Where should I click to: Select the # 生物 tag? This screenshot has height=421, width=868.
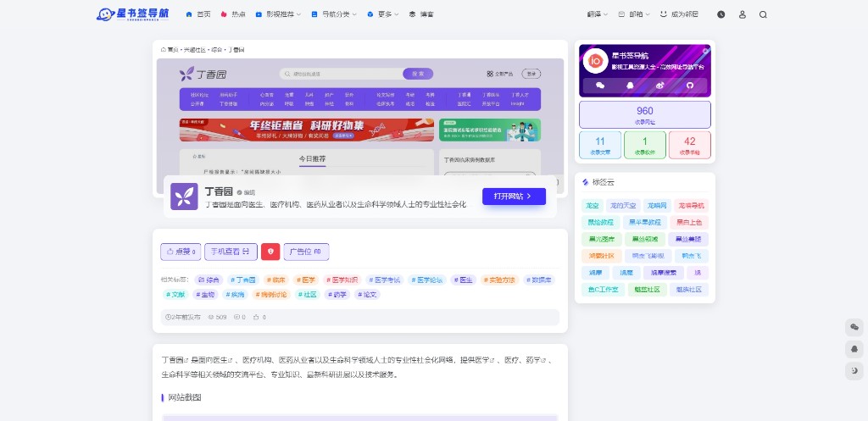[205, 294]
